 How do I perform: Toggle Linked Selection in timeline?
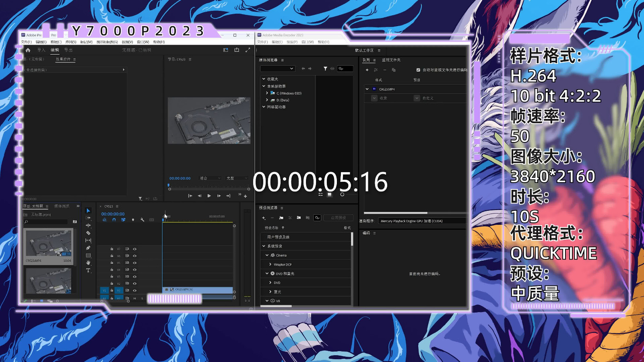pyautogui.click(x=123, y=220)
